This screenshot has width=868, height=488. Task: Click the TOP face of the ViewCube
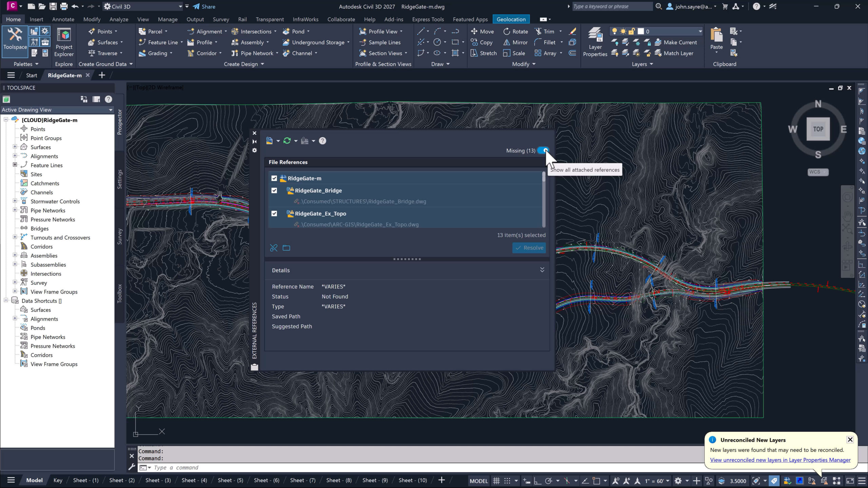pyautogui.click(x=818, y=129)
